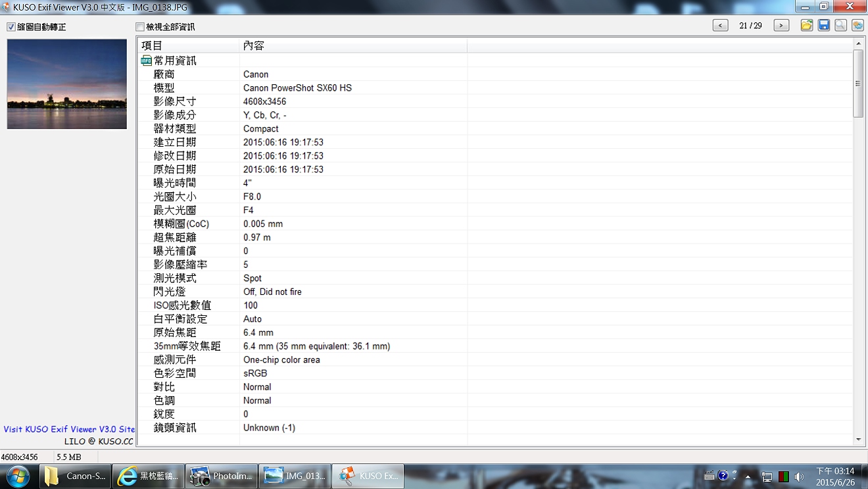Open an image file with folder icon
Image resolution: width=868 pixels, height=489 pixels.
point(807,26)
